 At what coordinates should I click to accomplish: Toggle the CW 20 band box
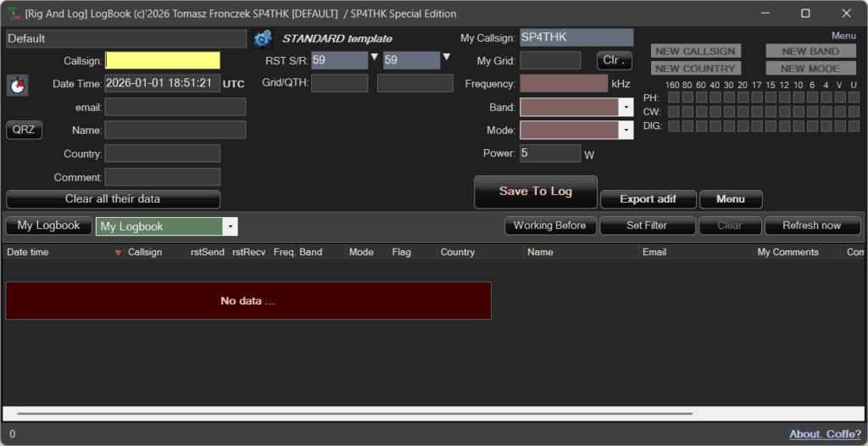(743, 112)
